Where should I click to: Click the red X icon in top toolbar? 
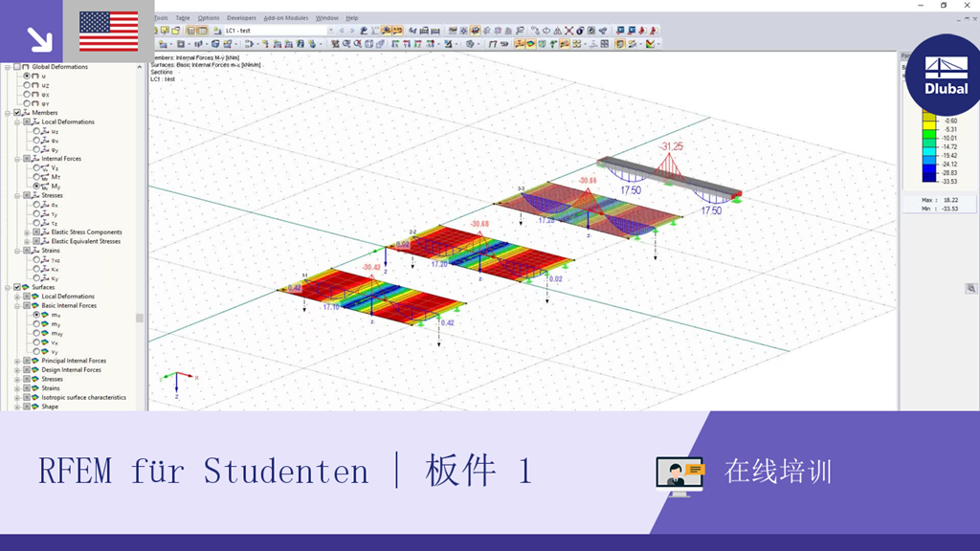pos(568,30)
